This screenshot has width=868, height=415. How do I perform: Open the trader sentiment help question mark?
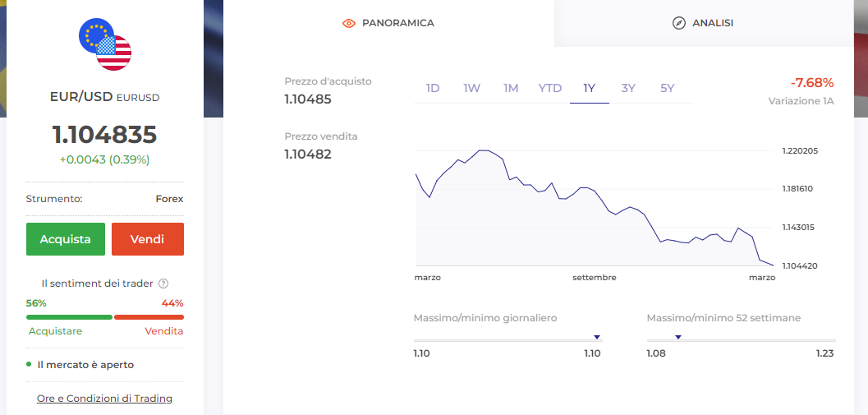pos(163,284)
